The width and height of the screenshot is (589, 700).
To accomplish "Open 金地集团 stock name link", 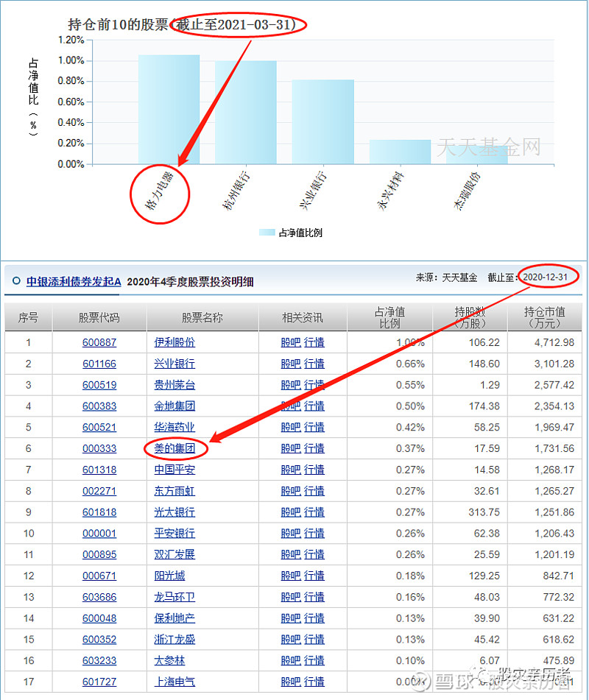I will pyautogui.click(x=174, y=406).
